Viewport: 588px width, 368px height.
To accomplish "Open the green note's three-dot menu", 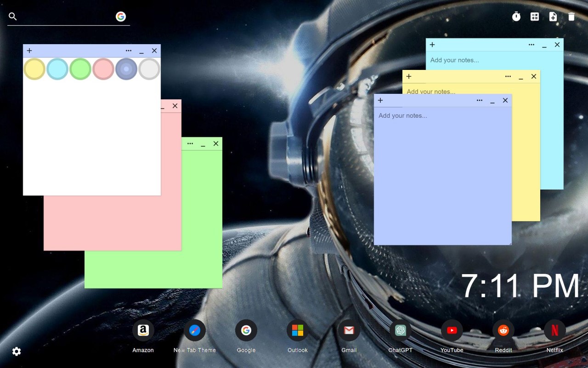I will 190,144.
